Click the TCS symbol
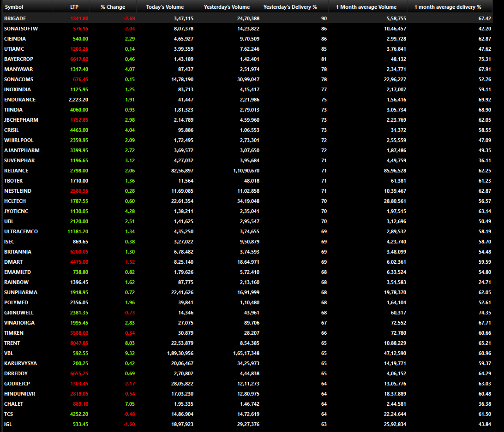This screenshot has width=504, height=432. tap(9, 414)
